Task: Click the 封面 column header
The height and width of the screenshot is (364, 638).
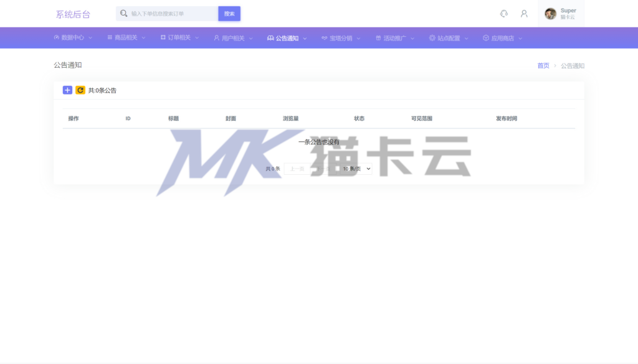Action: (x=231, y=118)
